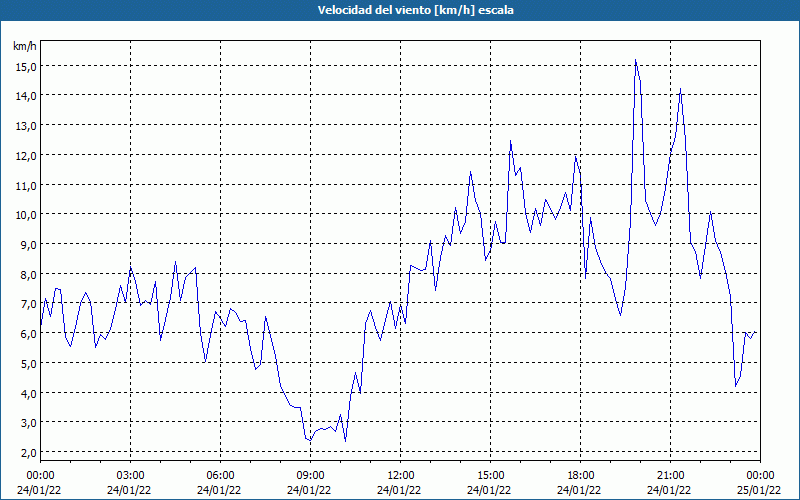This screenshot has width=800, height=500.
Task: Click the 21:00 time axis label
Action: coord(670,476)
